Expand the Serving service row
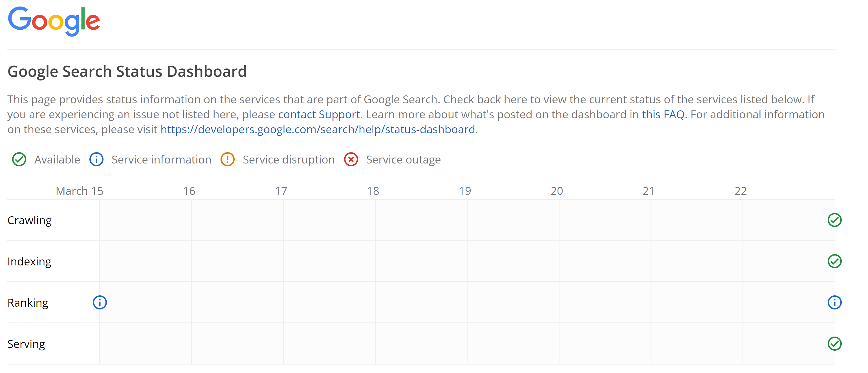The image size is (868, 373). [x=26, y=344]
